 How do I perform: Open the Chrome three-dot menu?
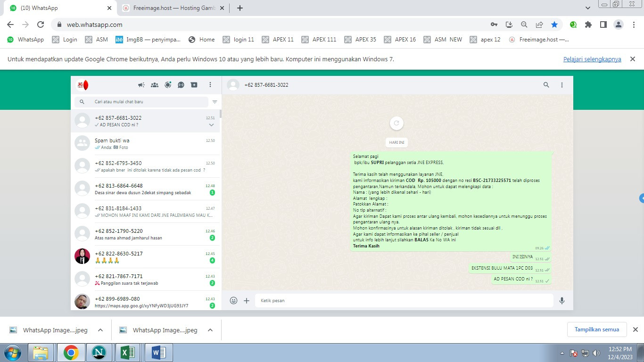coord(634,25)
